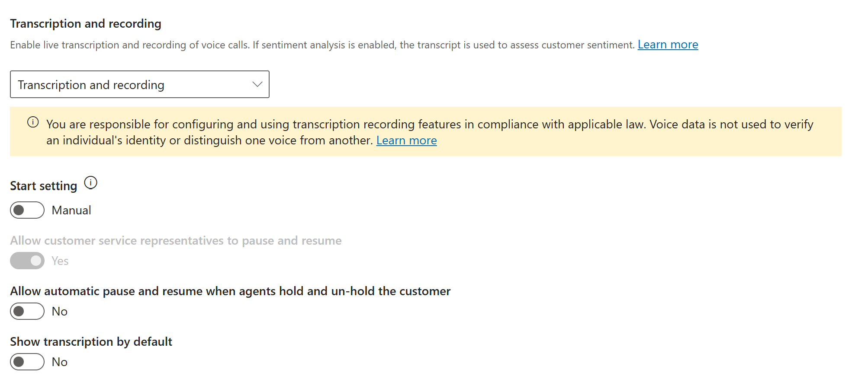Click the greyed-out Yes label
868x376 pixels.
pos(60,261)
